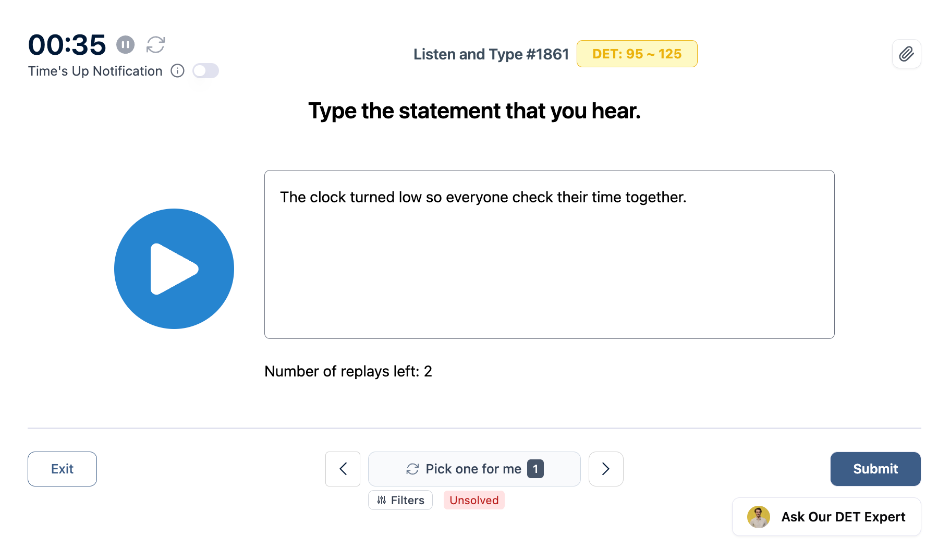Click inside the answer text box
The image size is (950, 560).
click(549, 261)
